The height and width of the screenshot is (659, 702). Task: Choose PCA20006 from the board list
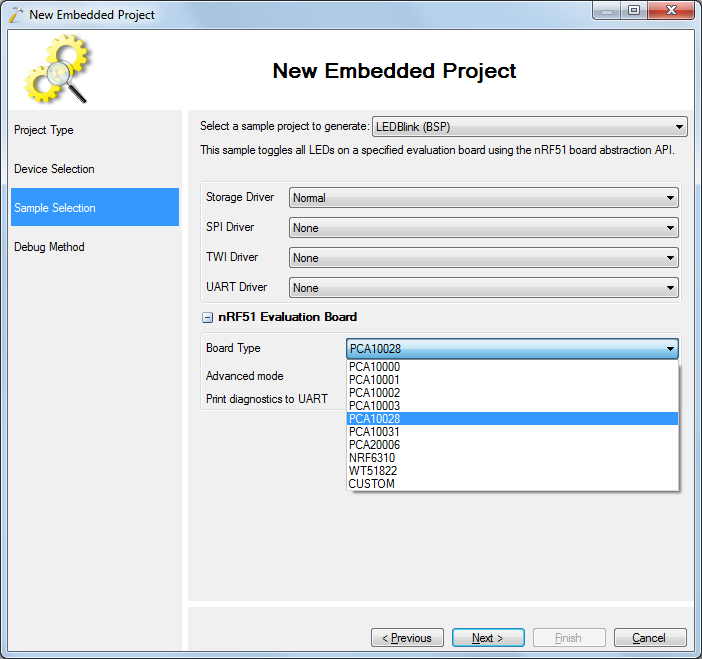pos(513,445)
